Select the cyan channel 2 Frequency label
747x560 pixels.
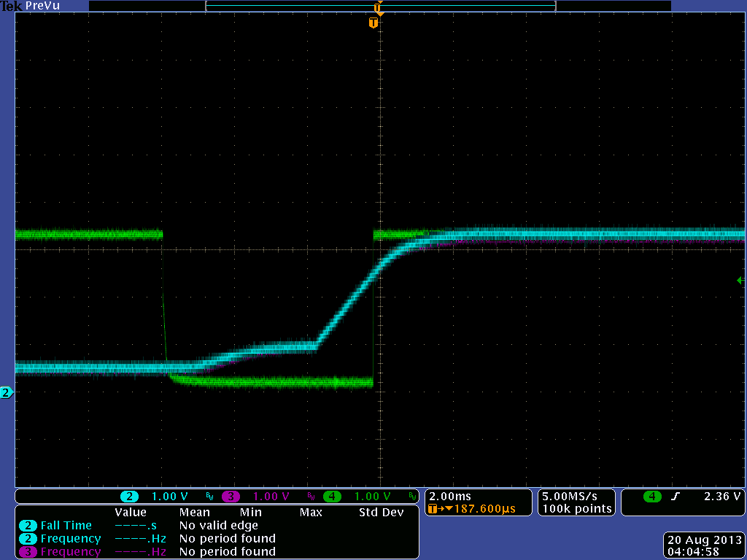[71, 539]
